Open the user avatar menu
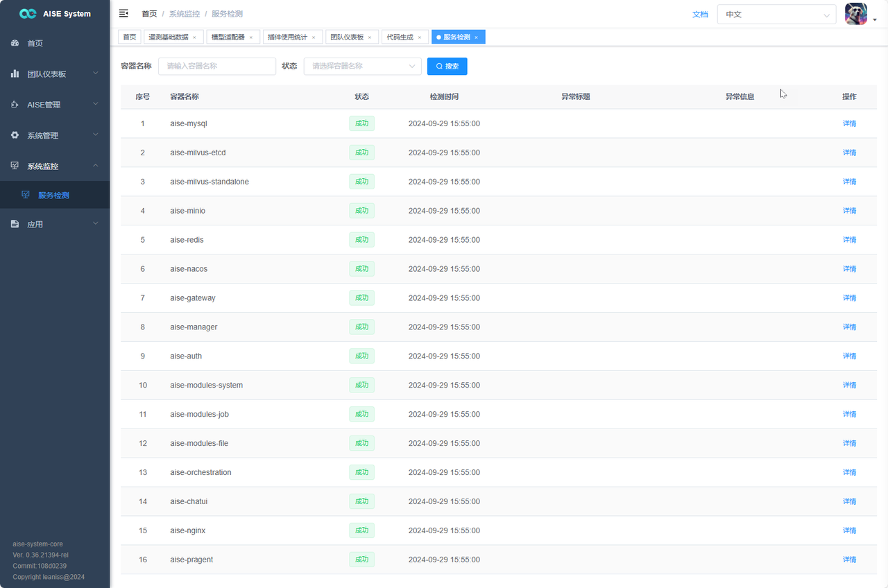Viewport: 888px width, 588px height. 855,14
